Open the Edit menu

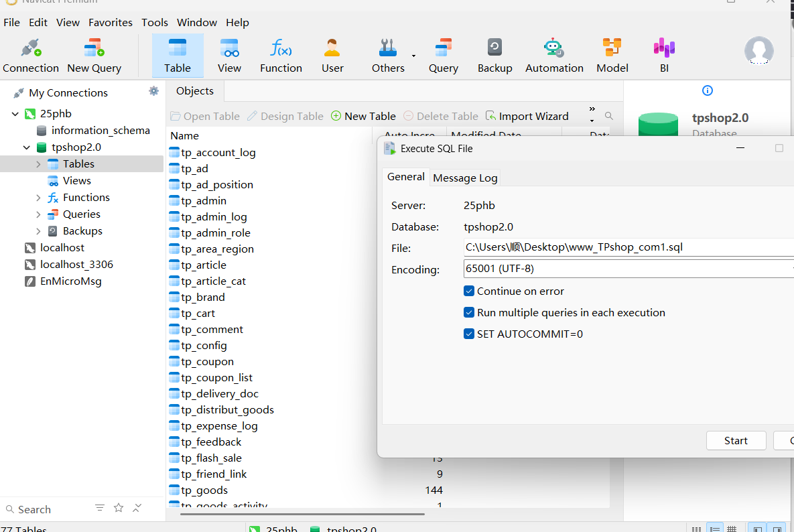(x=38, y=22)
